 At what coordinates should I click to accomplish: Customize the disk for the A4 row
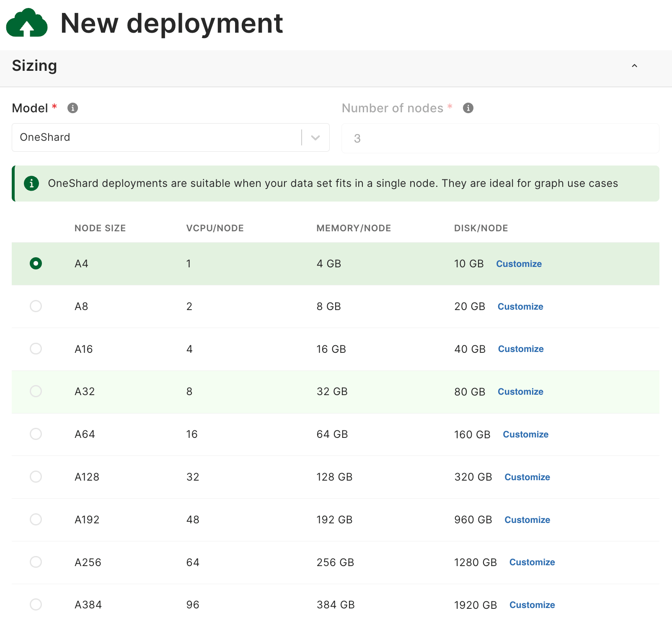[519, 264]
